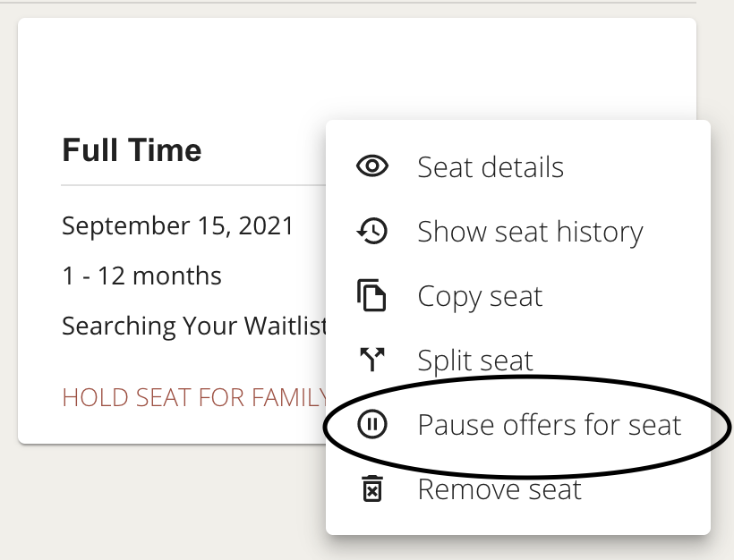Click the divider line beneath Full Time heading

click(x=193, y=185)
